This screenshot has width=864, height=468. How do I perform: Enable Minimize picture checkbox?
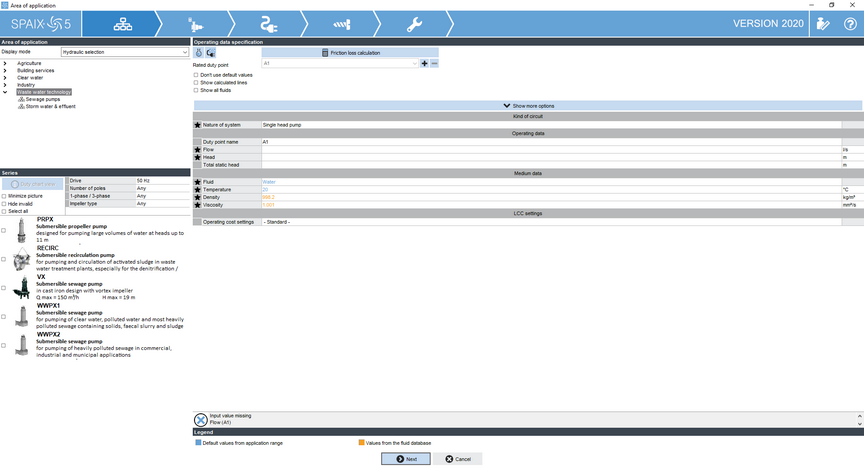pos(4,196)
